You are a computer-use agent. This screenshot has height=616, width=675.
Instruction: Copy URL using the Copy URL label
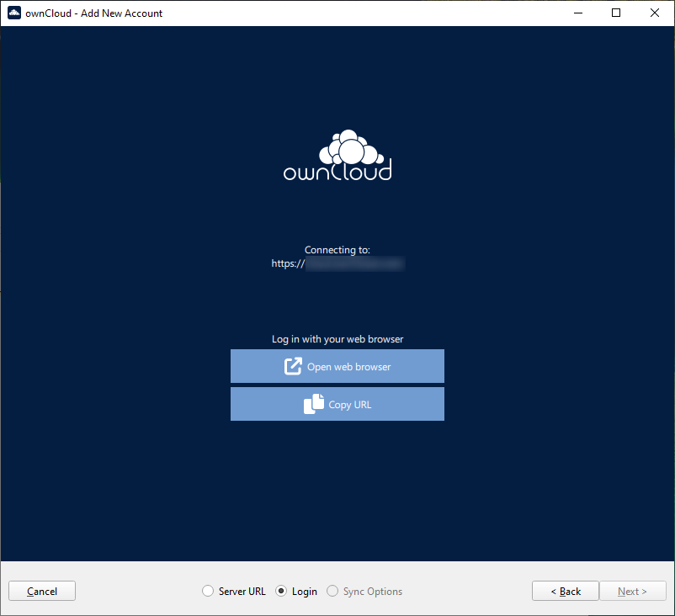(x=349, y=405)
